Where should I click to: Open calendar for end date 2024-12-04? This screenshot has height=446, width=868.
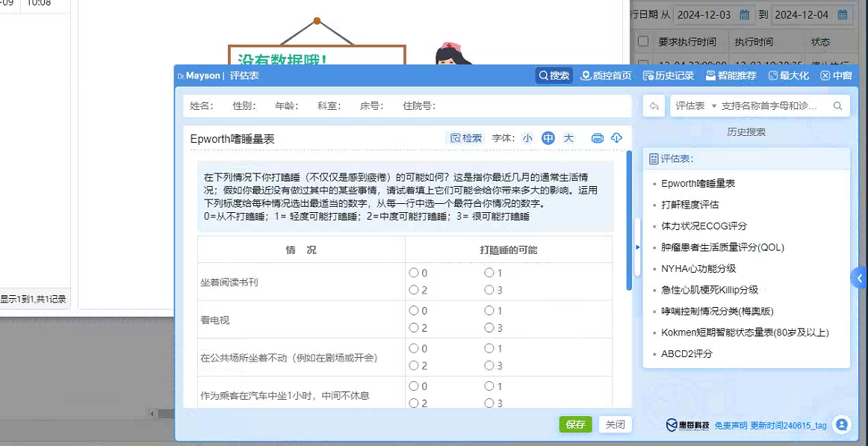(x=843, y=15)
